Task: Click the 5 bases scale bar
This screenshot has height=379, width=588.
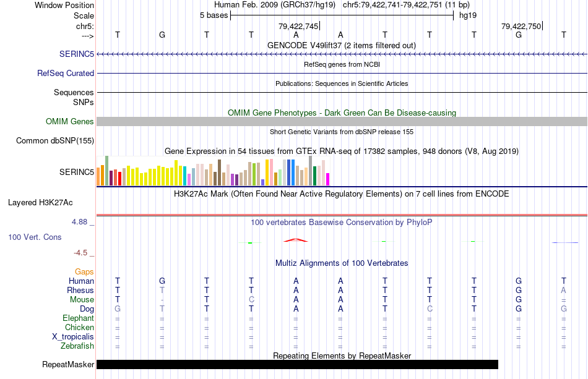Action: (x=342, y=15)
